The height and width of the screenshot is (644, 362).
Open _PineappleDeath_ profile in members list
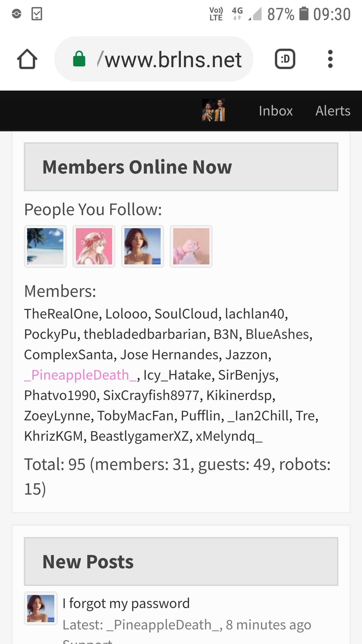click(80, 375)
